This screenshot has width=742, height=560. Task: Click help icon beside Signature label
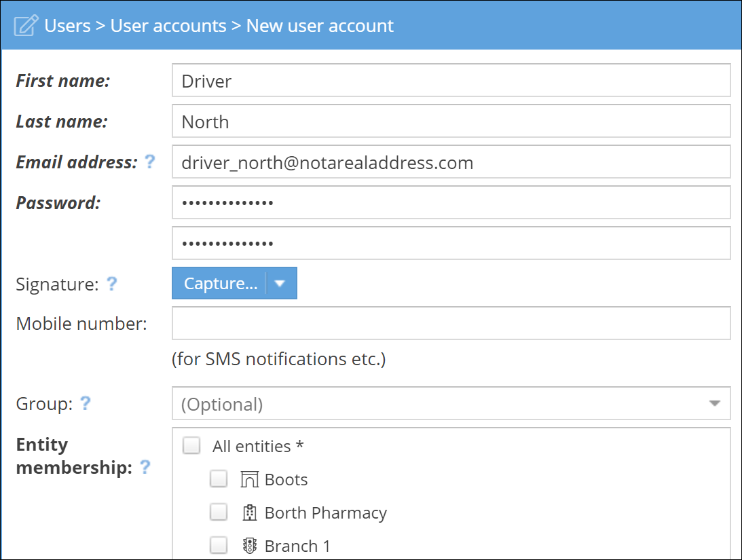(x=112, y=284)
